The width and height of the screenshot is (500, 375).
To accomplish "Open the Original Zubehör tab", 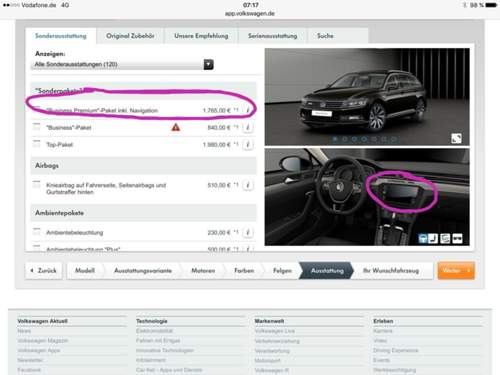I will coord(130,36).
